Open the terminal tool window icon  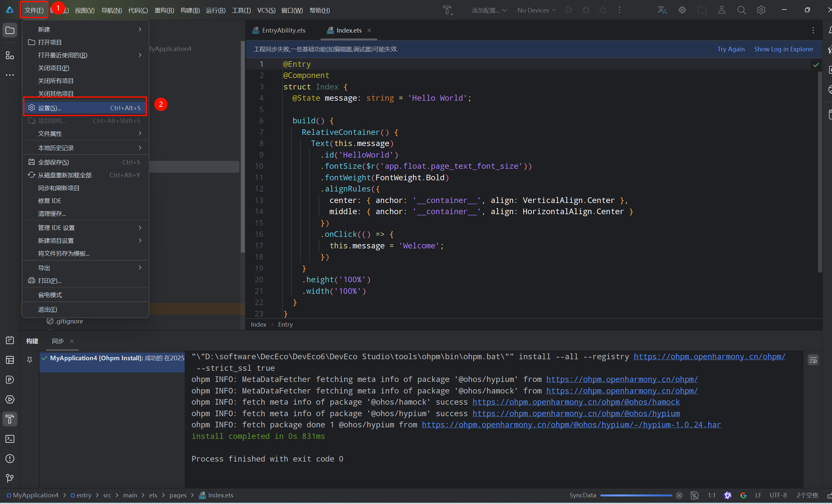coord(10,439)
